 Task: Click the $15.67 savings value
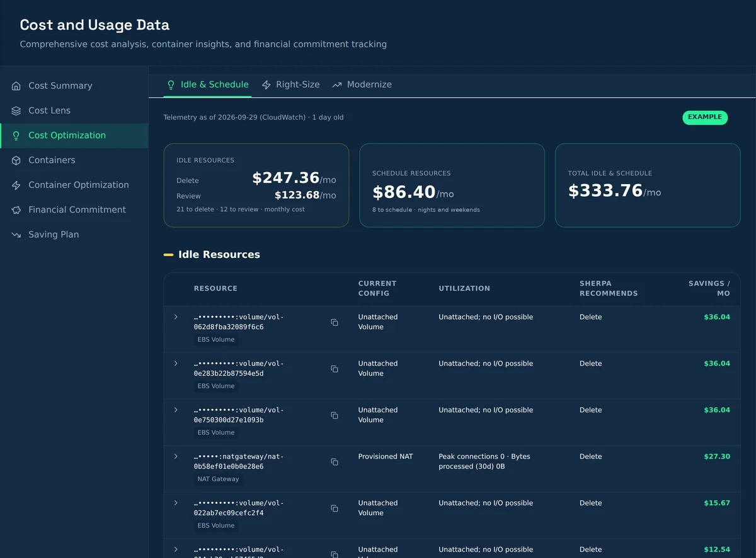717,503
